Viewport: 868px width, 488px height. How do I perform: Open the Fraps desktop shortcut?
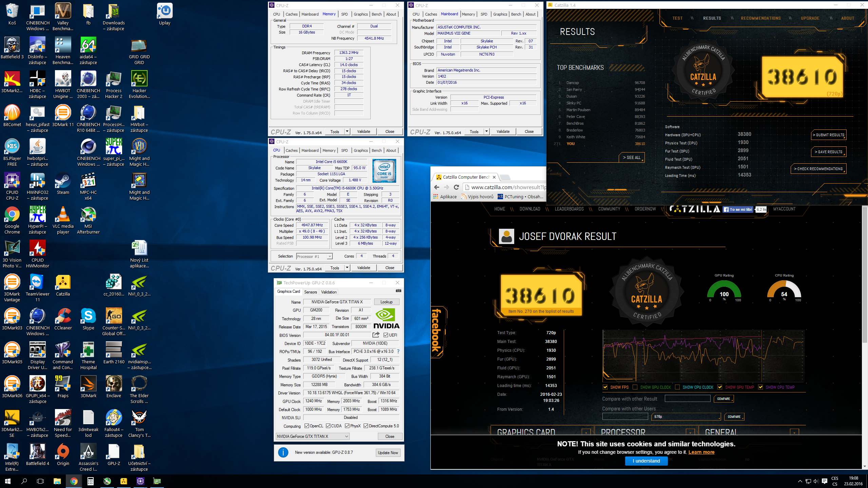pyautogui.click(x=63, y=387)
